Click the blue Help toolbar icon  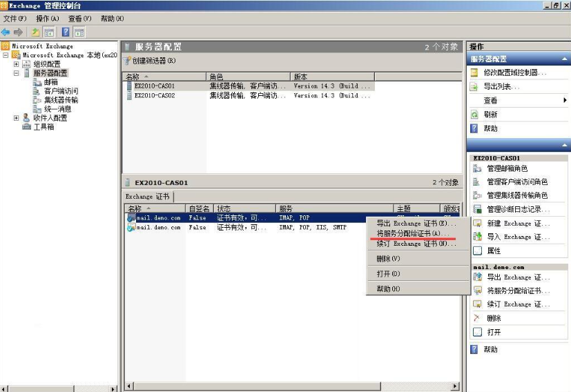(x=66, y=32)
